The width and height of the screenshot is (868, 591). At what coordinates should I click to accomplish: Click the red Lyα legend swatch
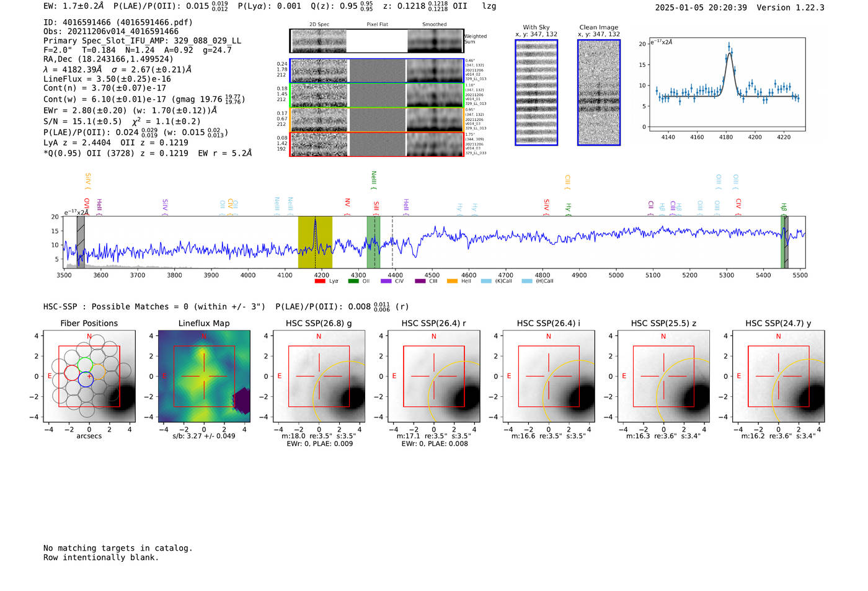[x=320, y=282]
